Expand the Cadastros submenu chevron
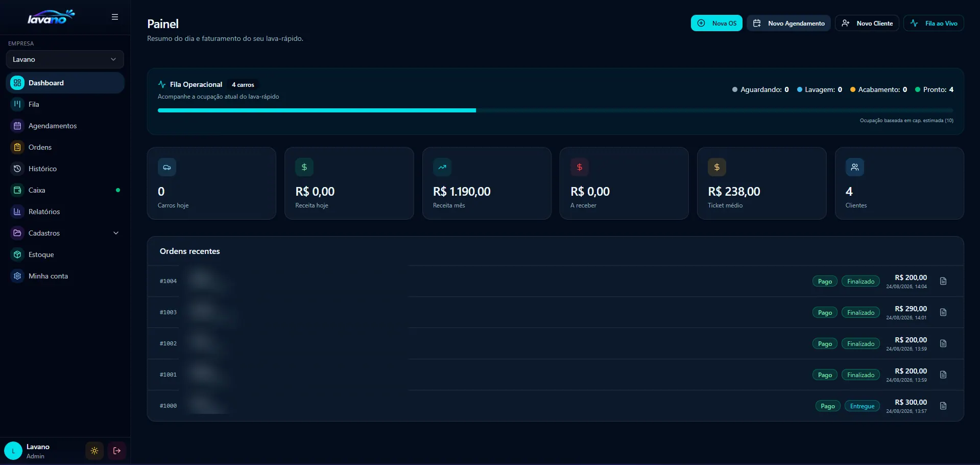Screen dimensions: 980x465 pos(116,233)
